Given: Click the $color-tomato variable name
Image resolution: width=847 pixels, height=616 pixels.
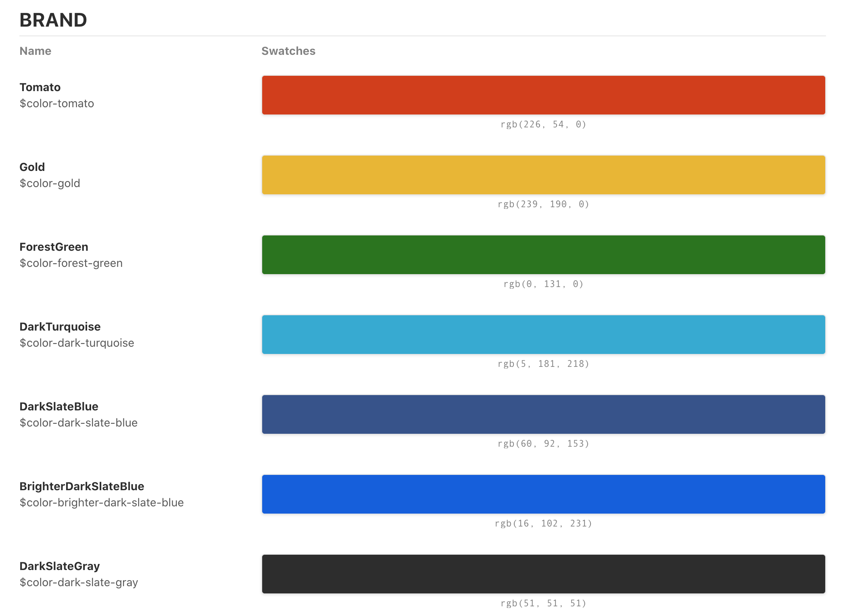Looking at the screenshot, I should (x=57, y=104).
